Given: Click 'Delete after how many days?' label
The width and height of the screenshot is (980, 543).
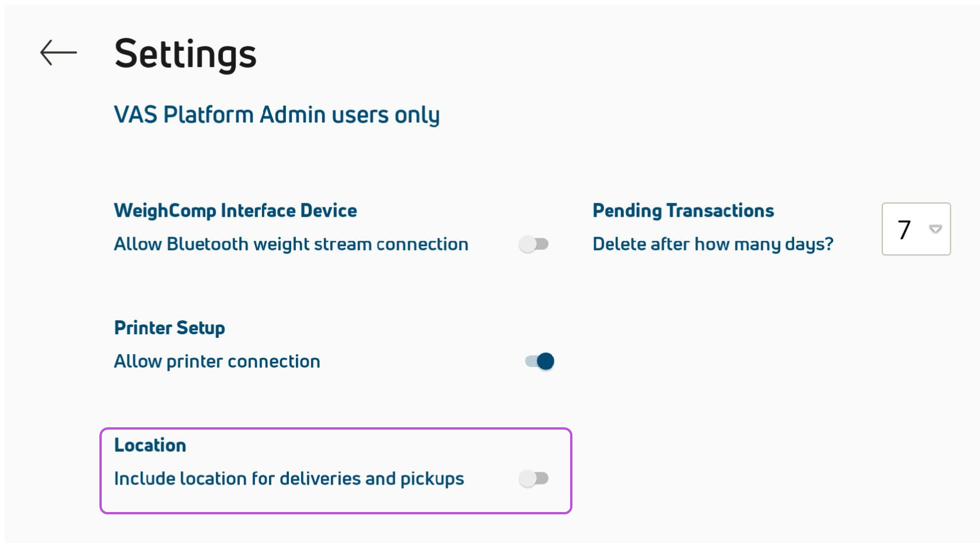Looking at the screenshot, I should point(713,244).
